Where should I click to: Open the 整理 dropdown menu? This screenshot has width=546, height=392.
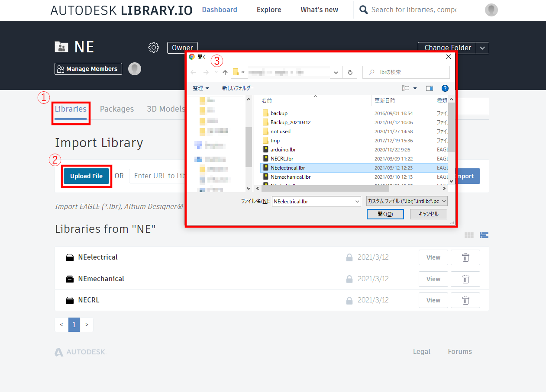pyautogui.click(x=200, y=88)
